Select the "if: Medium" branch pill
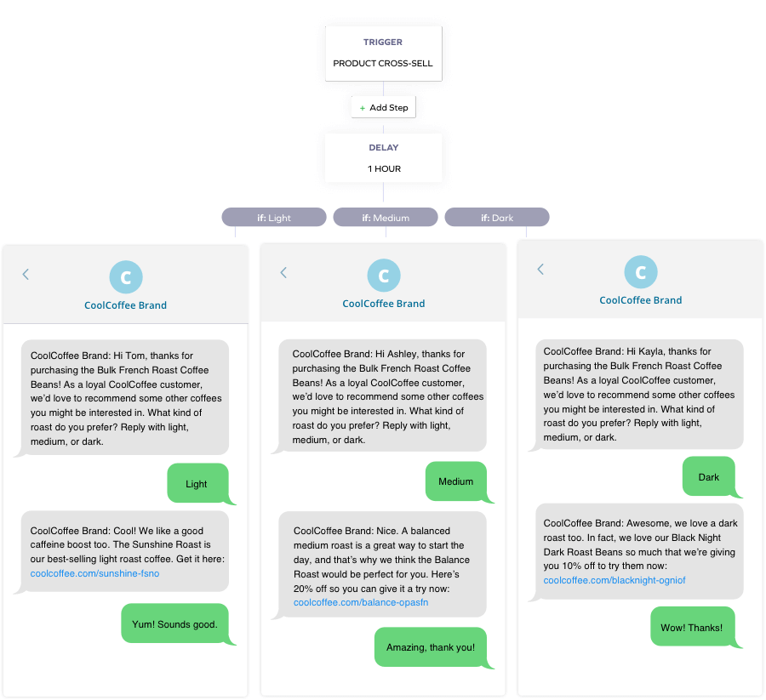The image size is (766, 700). pyautogui.click(x=386, y=217)
